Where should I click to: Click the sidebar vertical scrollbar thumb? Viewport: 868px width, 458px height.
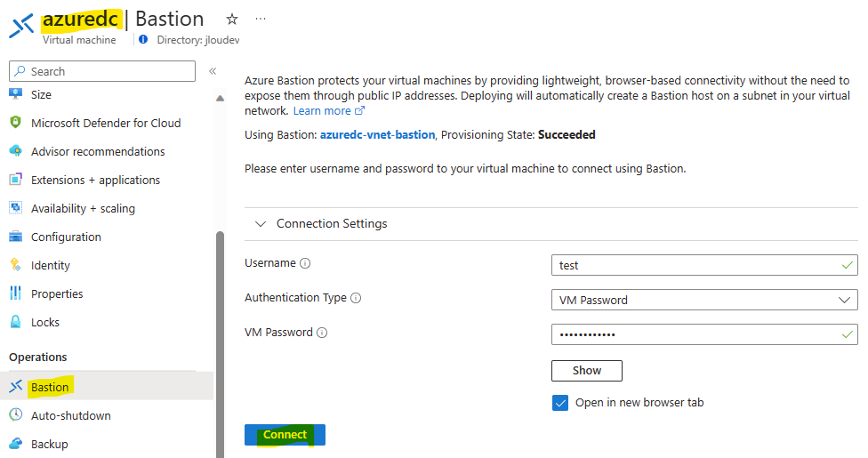(x=220, y=343)
